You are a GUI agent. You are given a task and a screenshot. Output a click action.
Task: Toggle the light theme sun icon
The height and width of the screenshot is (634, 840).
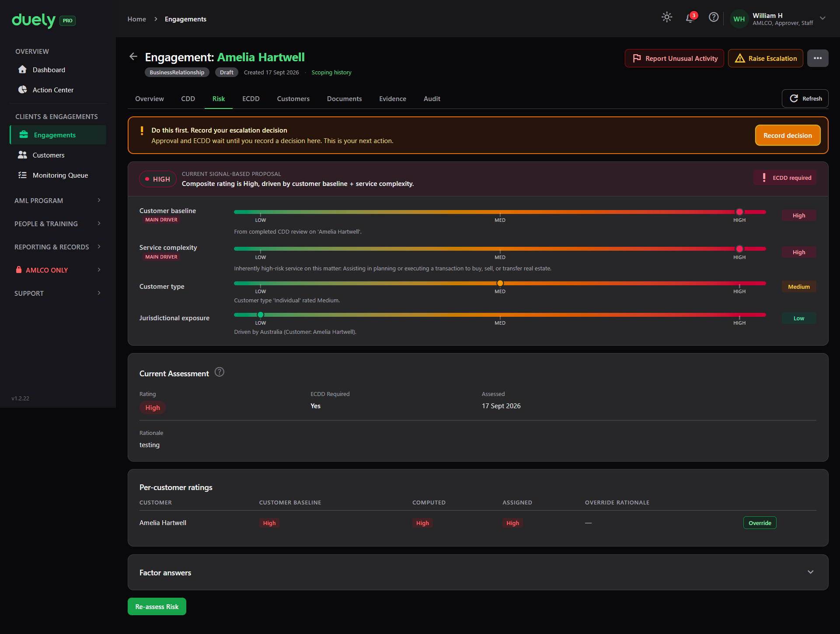666,18
